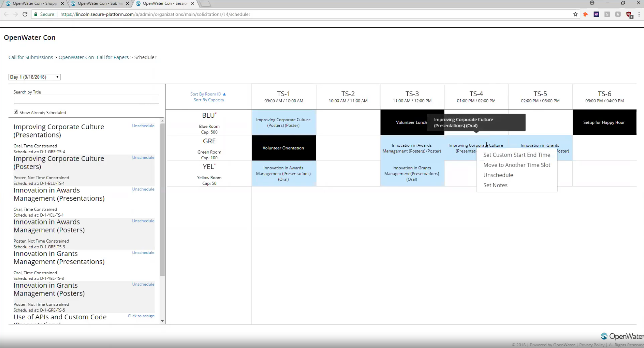Choose Move to Another Time Slot
Screen dimensions: 644x348
pos(517,165)
